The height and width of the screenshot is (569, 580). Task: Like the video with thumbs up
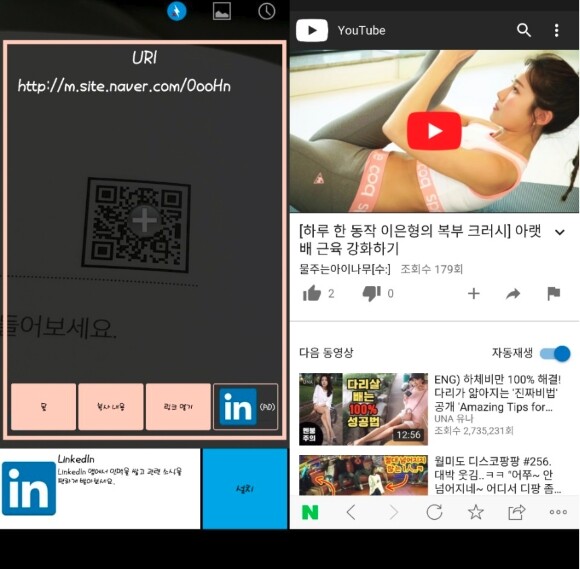[x=312, y=294]
